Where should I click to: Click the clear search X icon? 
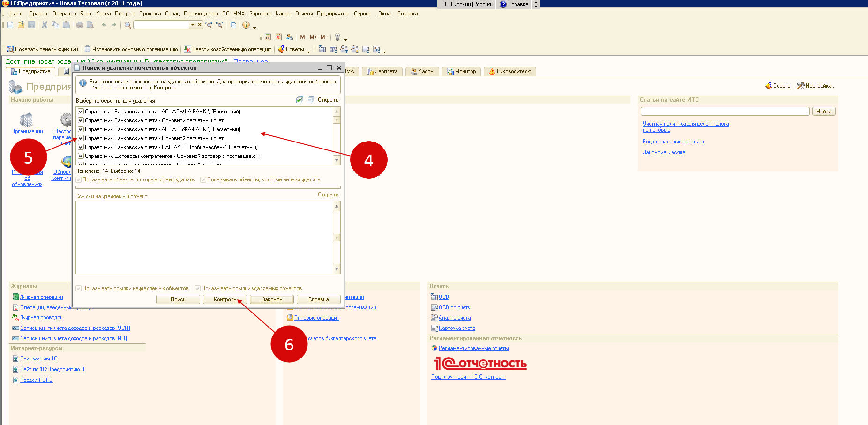[200, 25]
